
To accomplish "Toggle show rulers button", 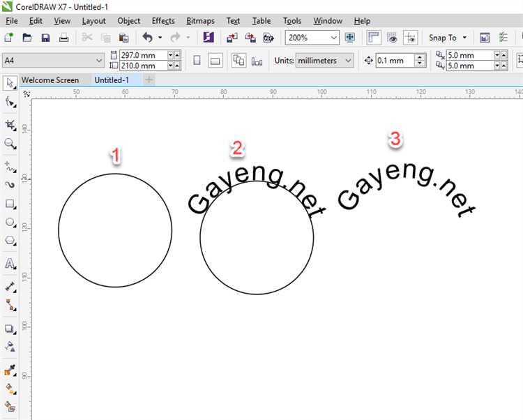I will 374,38.
